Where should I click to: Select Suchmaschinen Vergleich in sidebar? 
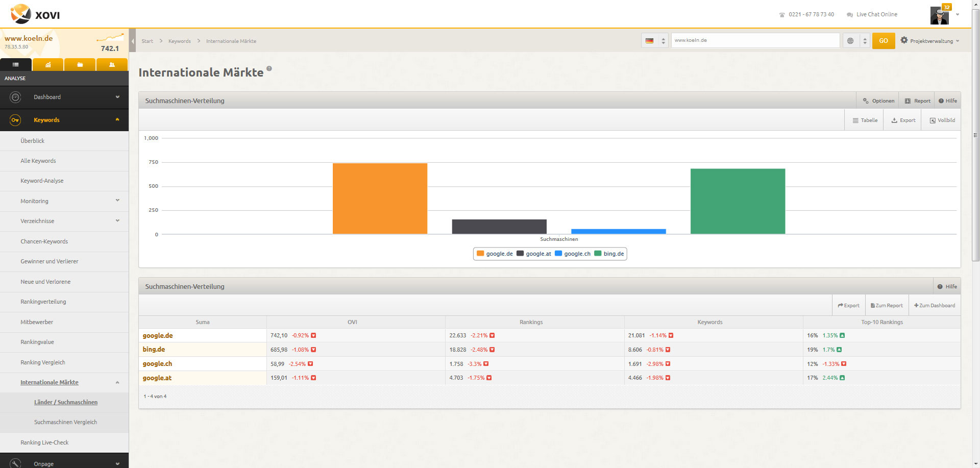point(65,422)
